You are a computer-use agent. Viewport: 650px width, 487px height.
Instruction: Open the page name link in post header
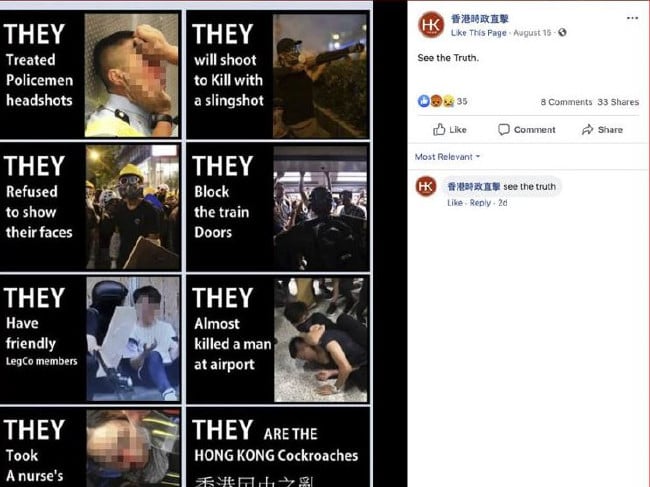coord(480,19)
